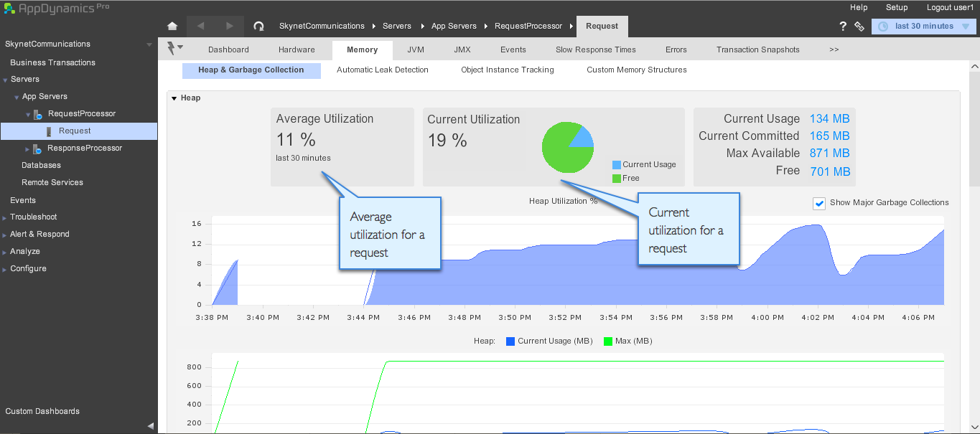Click the blue Current Usage (MB) legend swatch
The height and width of the screenshot is (434, 980).
(510, 341)
